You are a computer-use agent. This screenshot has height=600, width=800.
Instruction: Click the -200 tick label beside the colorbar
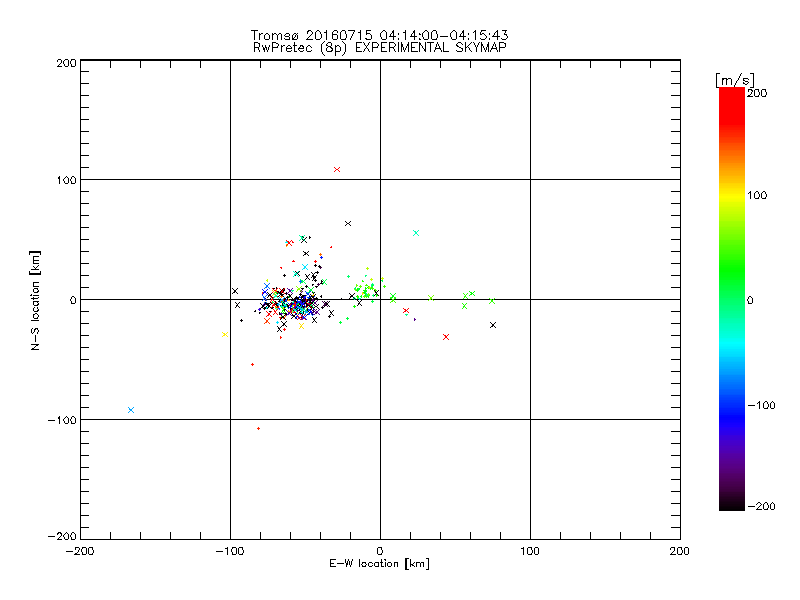point(765,506)
